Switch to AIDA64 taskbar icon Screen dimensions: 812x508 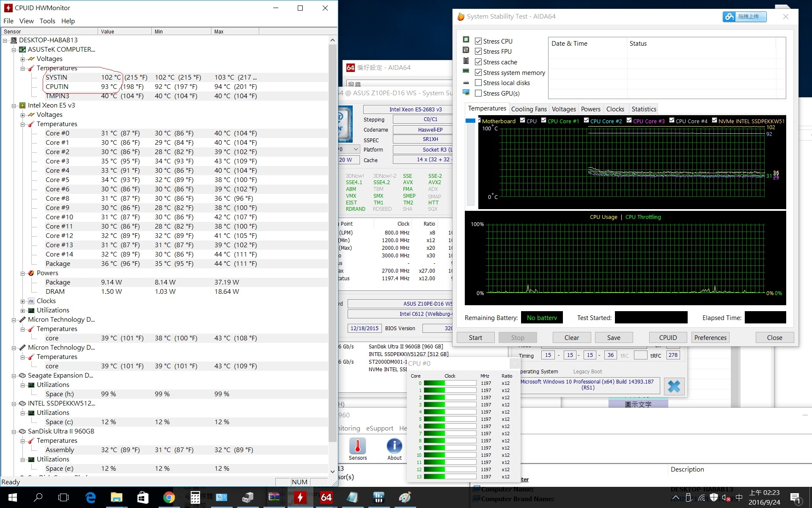(326, 497)
